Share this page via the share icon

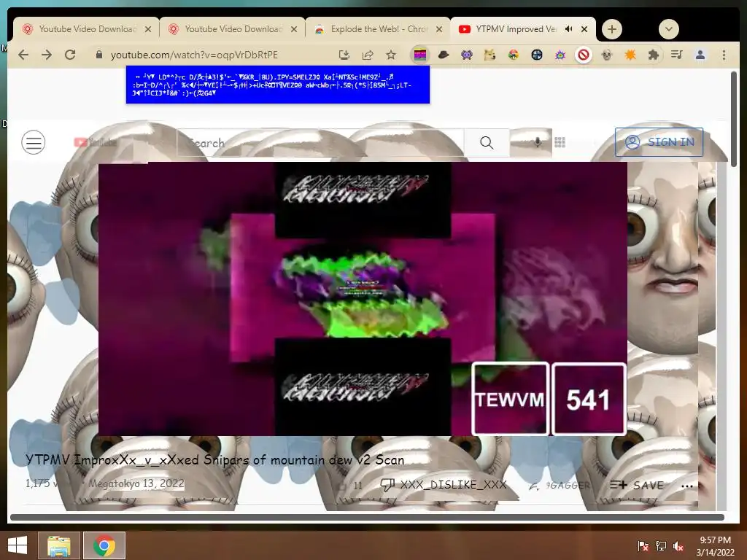click(x=368, y=55)
